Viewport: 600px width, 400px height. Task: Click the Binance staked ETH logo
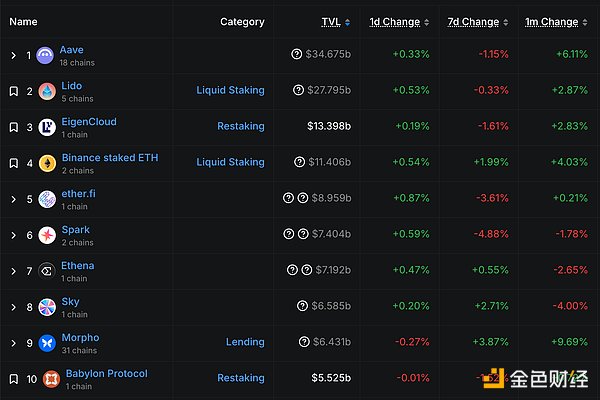[46, 163]
